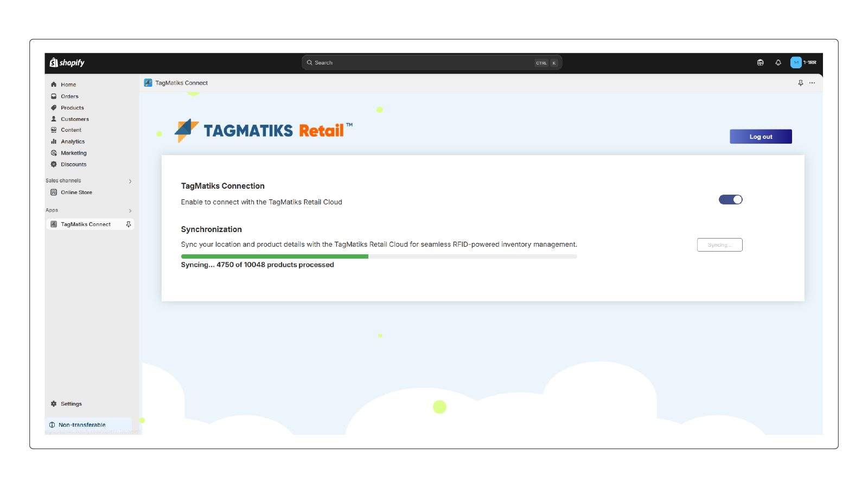This screenshot has height=488, width=868.
Task: Click the Search input field
Action: coord(432,63)
